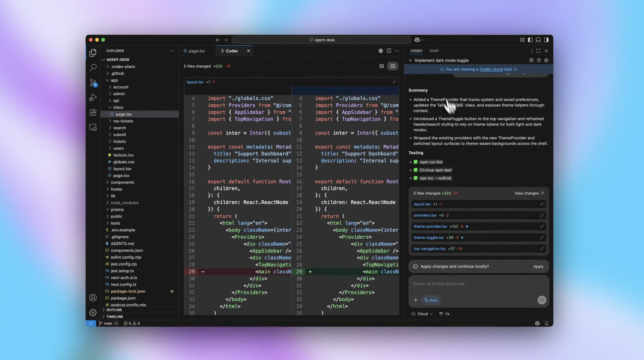Image resolution: width=644 pixels, height=360 pixels.
Task: Open the Search view in activity bar
Action: pyautogui.click(x=93, y=67)
